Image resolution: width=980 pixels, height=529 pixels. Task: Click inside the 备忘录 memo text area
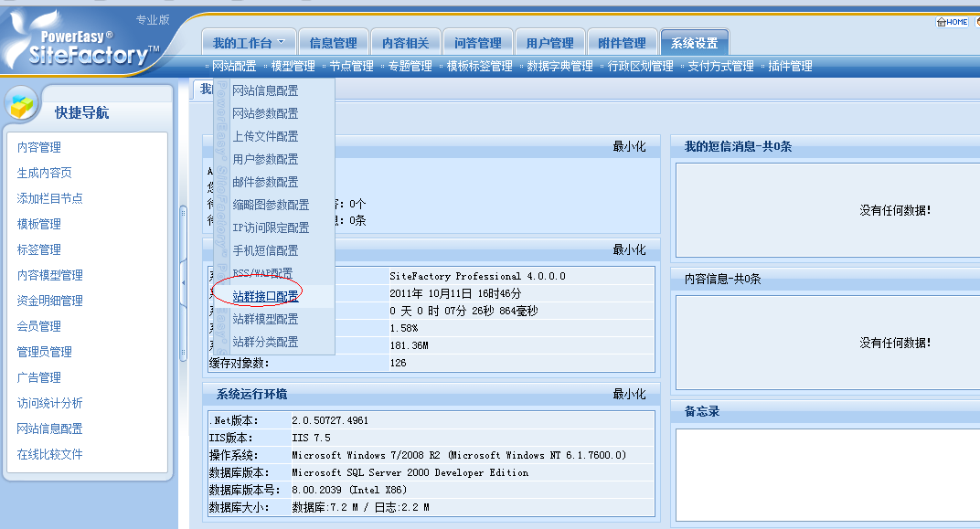828,475
